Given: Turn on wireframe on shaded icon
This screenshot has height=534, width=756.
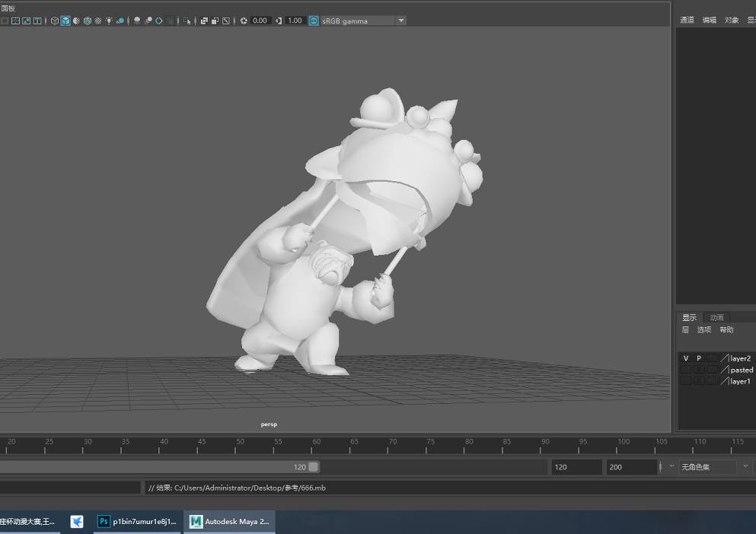Looking at the screenshot, I should [x=88, y=21].
